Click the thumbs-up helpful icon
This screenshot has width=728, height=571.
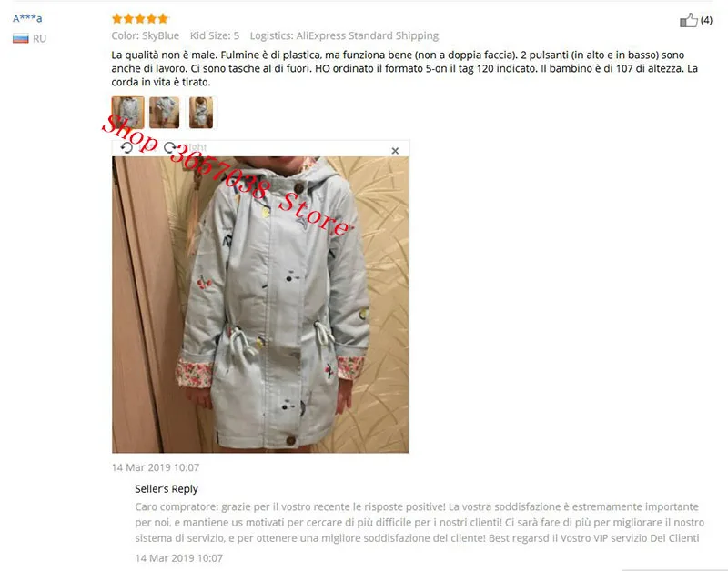(x=689, y=20)
